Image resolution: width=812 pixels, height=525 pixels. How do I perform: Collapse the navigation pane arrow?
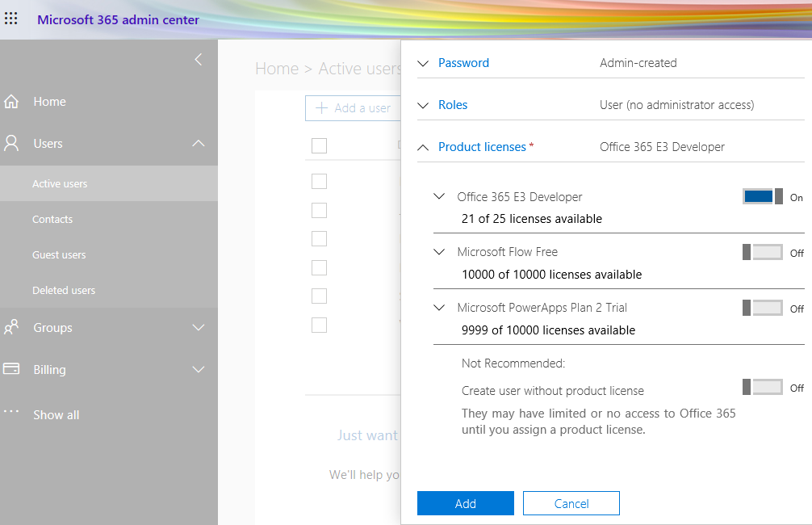(198, 59)
